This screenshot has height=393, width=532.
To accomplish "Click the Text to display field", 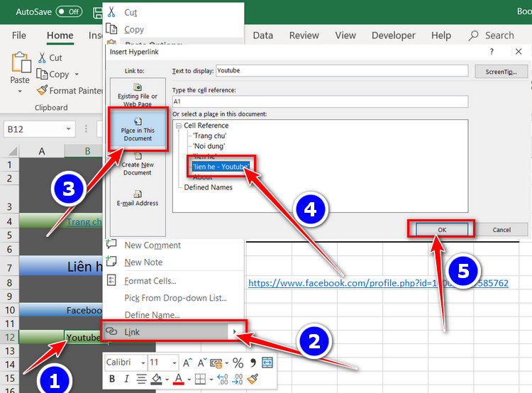I will [342, 71].
